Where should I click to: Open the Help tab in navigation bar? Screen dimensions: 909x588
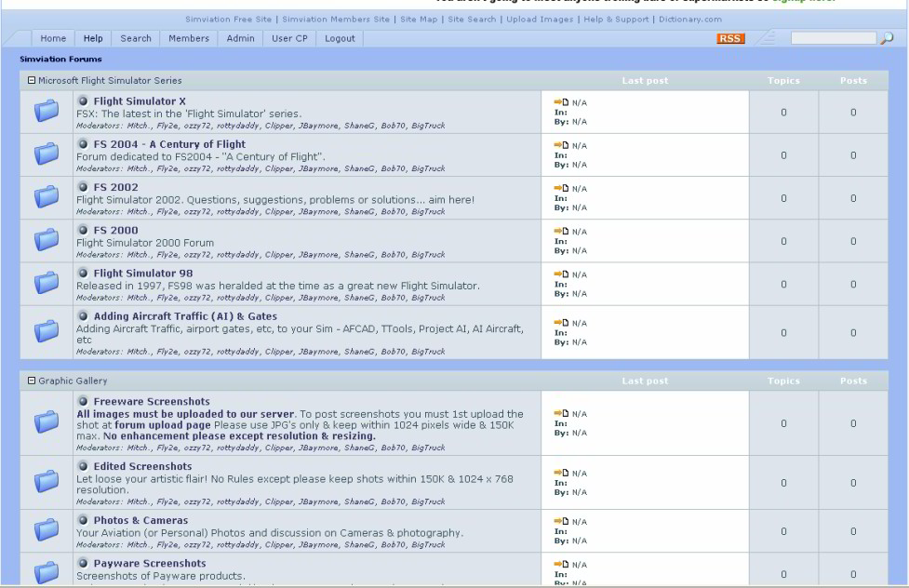click(x=93, y=38)
